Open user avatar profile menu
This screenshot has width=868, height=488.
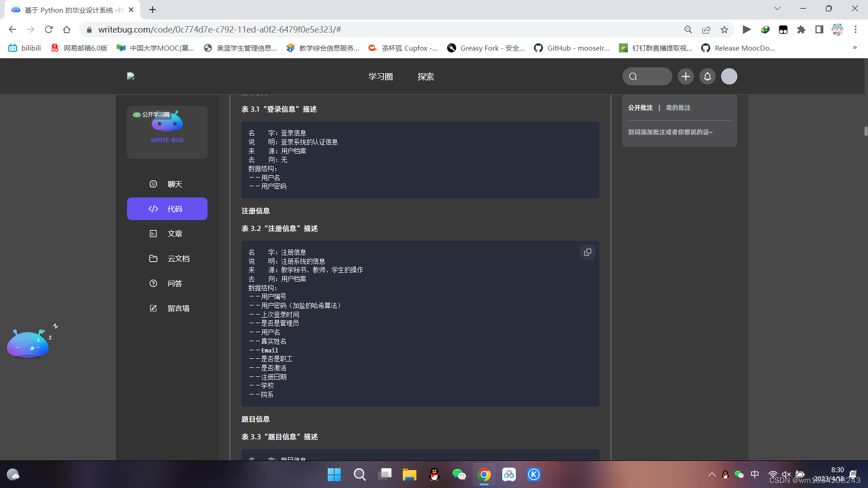[x=729, y=76]
